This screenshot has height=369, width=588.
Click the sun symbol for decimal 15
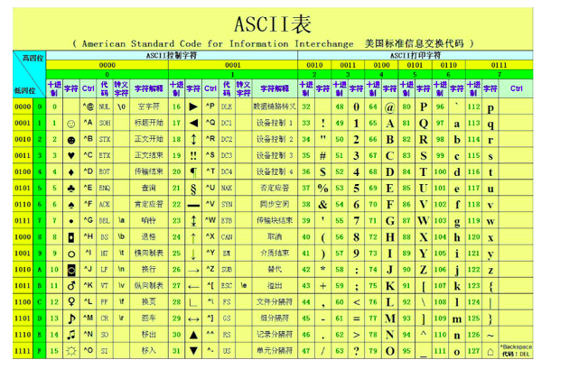[x=70, y=351]
